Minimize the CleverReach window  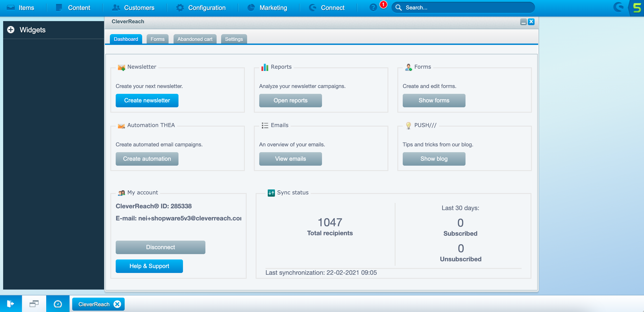(x=523, y=22)
